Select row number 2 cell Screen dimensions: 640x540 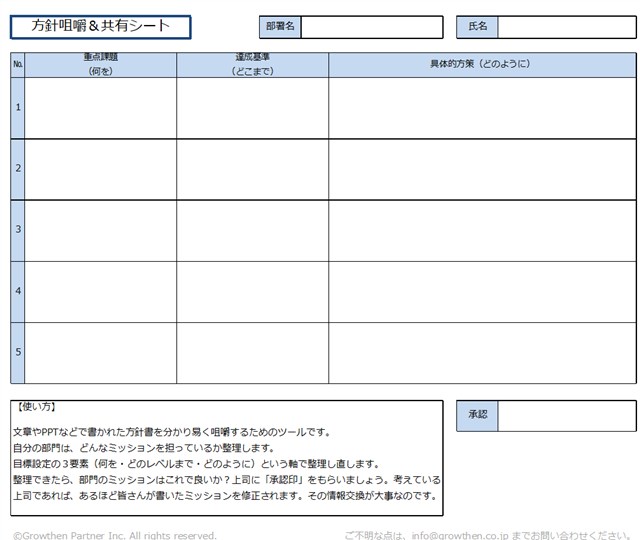(x=17, y=169)
